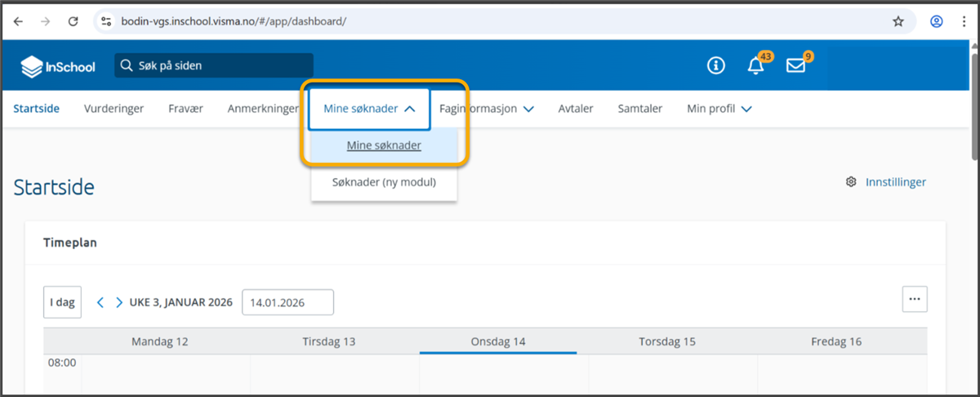Expand the Faginformasjon dropdown
The image size is (980, 397).
pyautogui.click(x=487, y=108)
